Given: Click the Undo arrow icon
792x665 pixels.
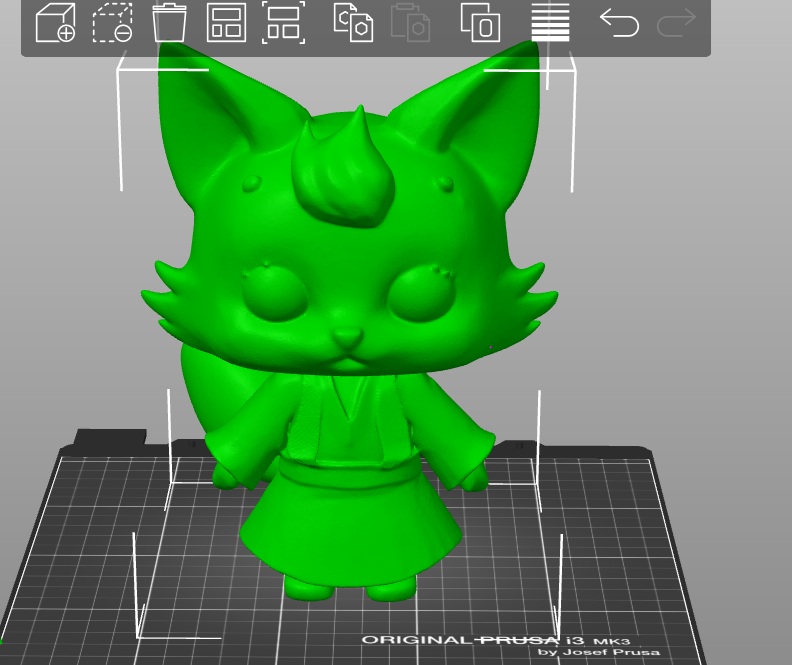Looking at the screenshot, I should click(619, 23).
